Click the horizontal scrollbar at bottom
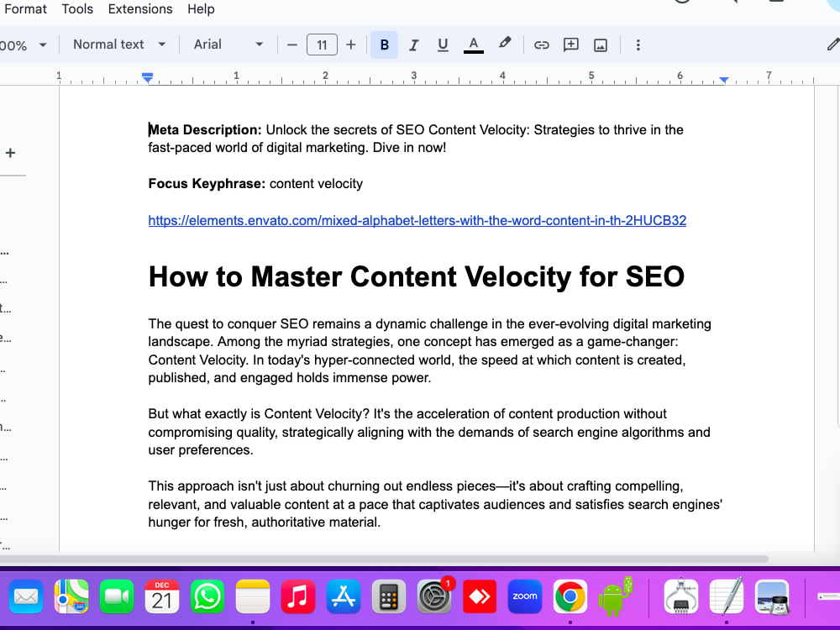Image resolution: width=840 pixels, height=630 pixels. [384, 559]
